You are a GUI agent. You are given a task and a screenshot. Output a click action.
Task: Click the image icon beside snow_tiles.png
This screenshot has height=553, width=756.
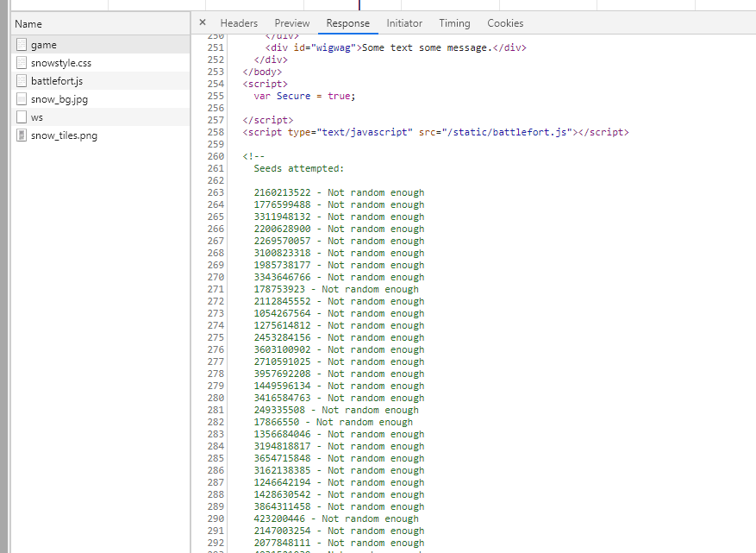click(22, 135)
